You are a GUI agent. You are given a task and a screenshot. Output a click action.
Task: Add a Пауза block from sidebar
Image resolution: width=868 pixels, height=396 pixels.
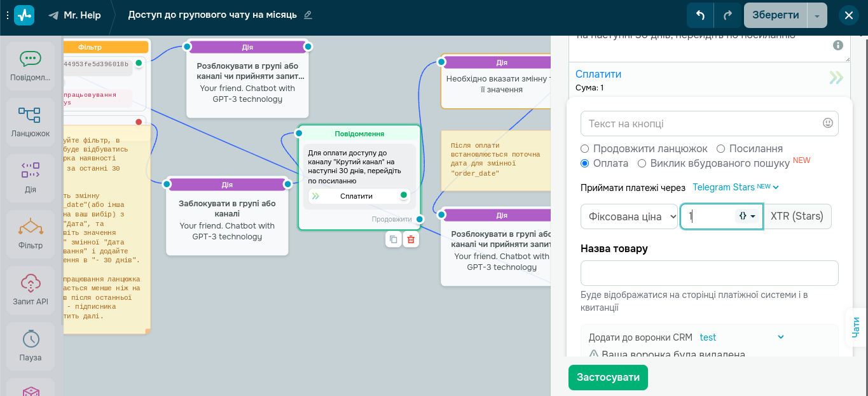(x=31, y=345)
